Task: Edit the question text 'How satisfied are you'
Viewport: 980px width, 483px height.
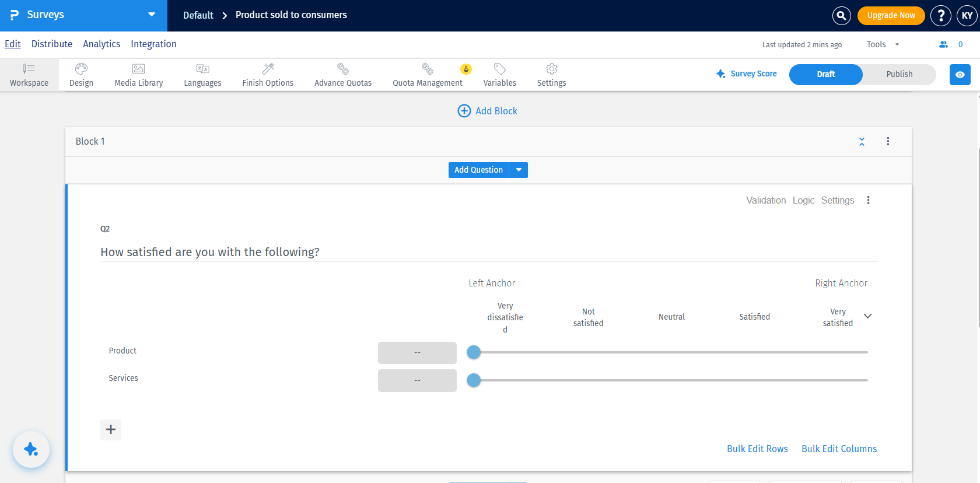Action: (210, 252)
